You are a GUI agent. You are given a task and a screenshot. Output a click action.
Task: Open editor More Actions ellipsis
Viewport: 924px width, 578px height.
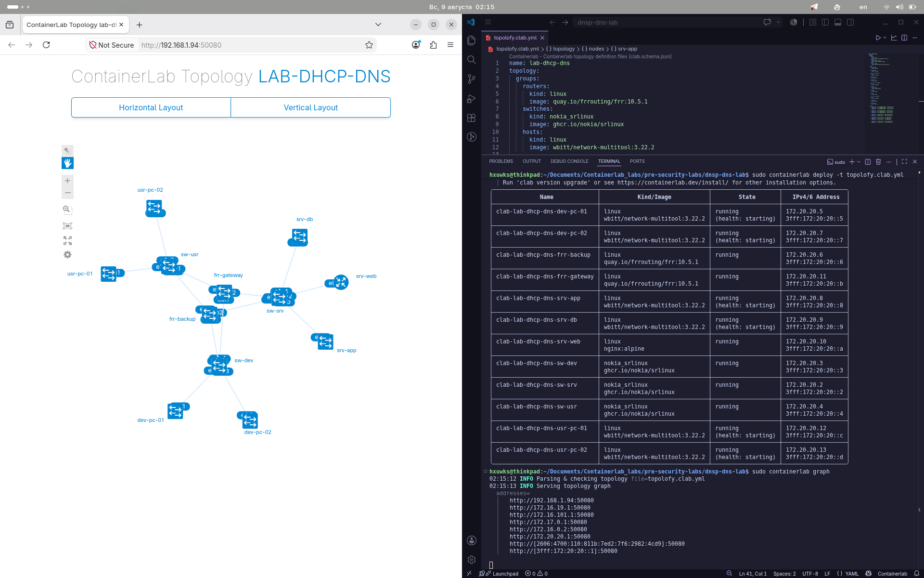click(x=915, y=38)
